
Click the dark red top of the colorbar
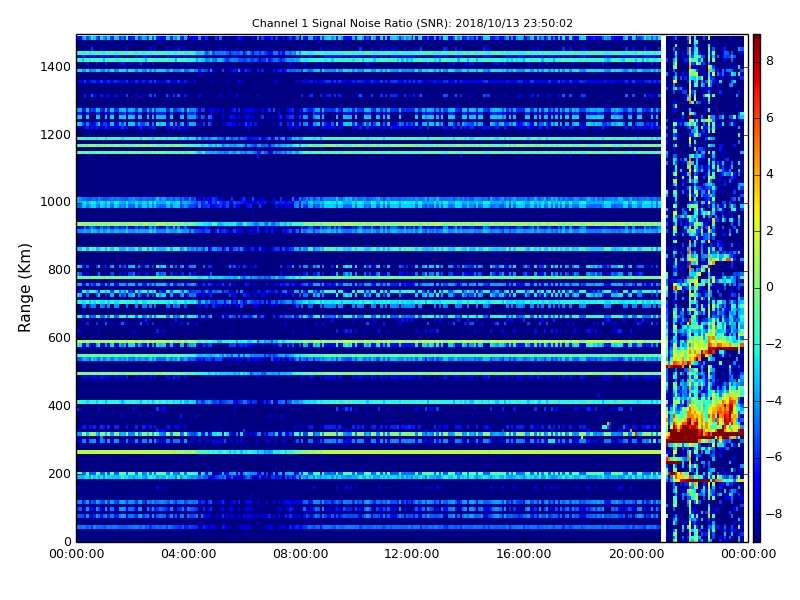coord(757,43)
